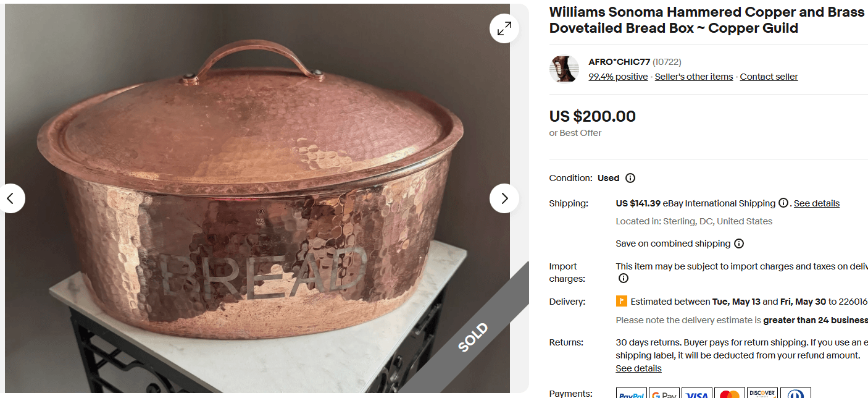See details for eBay International Shipping
868x398 pixels.
(x=816, y=203)
